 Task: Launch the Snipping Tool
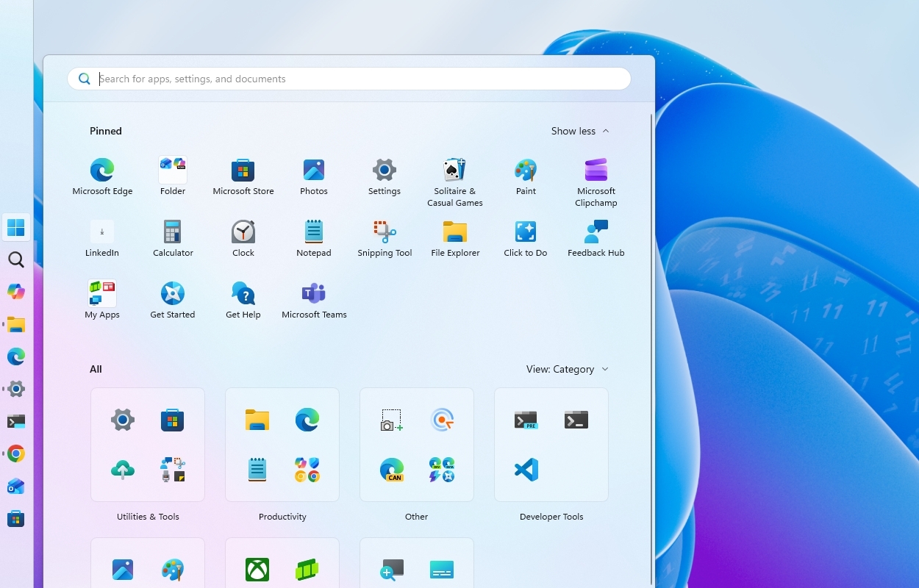pos(385,239)
